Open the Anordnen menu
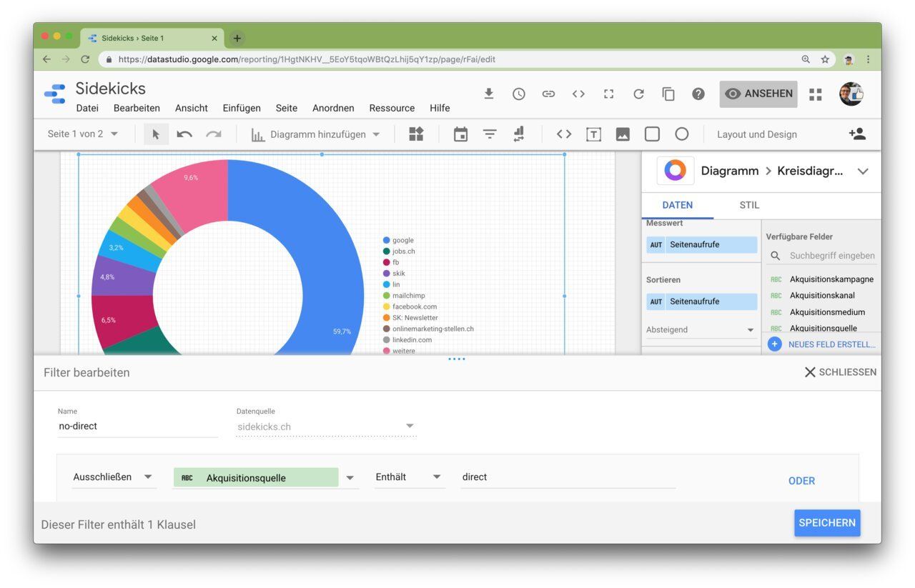Image resolution: width=915 pixels, height=588 pixels. (x=333, y=108)
